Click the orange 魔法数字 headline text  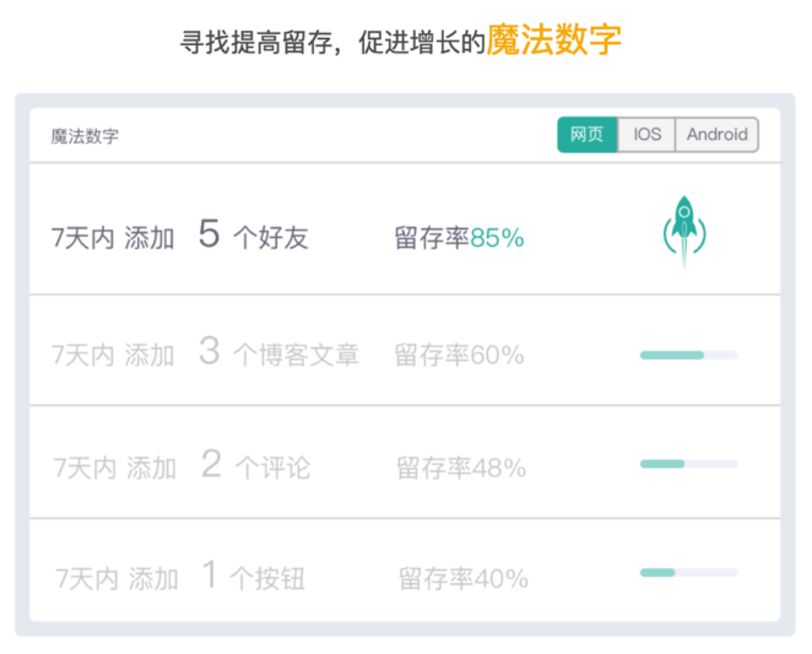[554, 40]
